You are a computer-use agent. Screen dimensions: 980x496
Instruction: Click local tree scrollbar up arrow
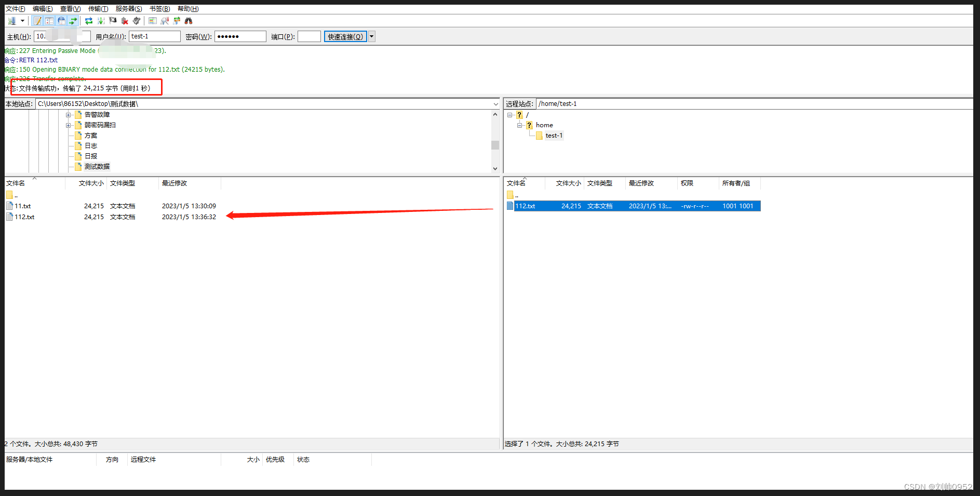(x=495, y=114)
